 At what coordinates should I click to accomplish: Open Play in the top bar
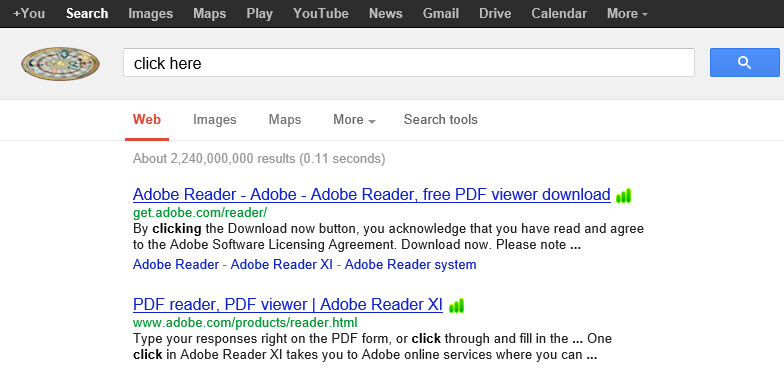tap(260, 14)
